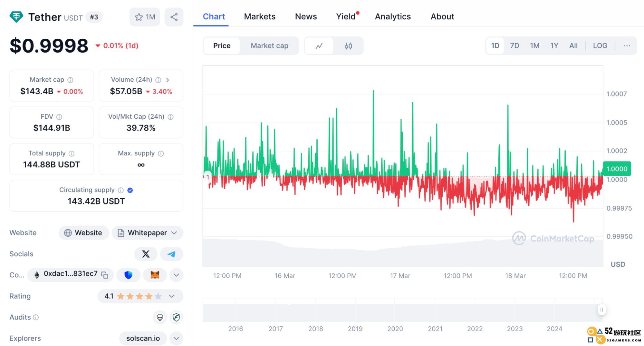Image resolution: width=644 pixels, height=346 pixels.
Task: Select the All time range
Action: coord(573,46)
